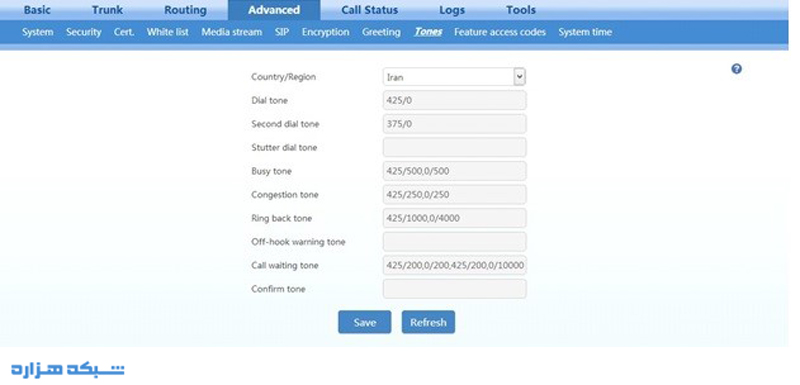Click the Refresh button
The height and width of the screenshot is (385, 800).
tap(428, 322)
